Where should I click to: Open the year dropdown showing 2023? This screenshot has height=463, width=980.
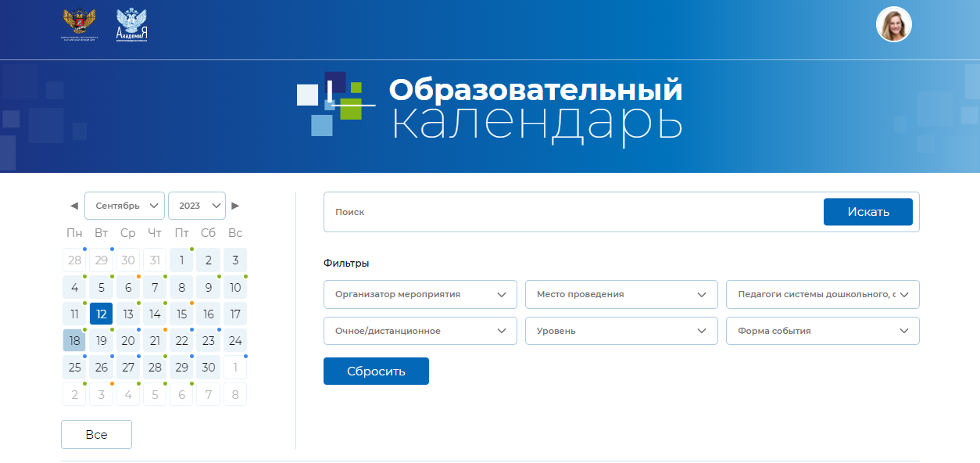point(196,206)
